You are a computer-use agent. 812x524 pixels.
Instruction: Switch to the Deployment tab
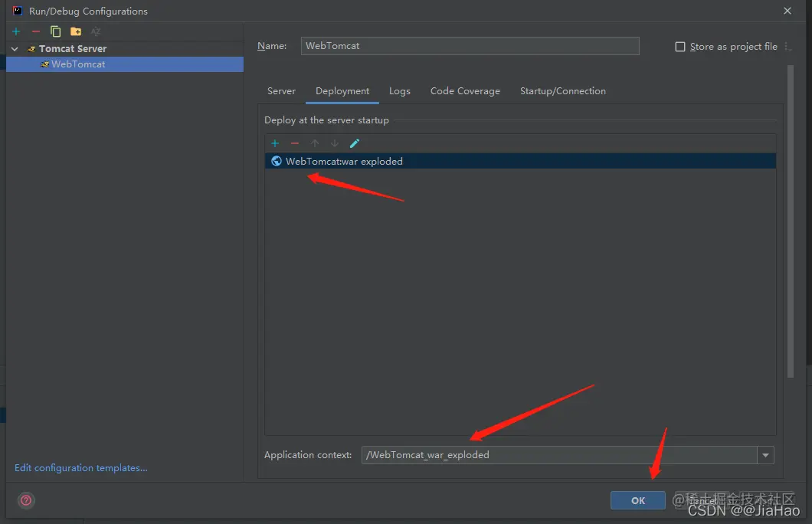(342, 91)
